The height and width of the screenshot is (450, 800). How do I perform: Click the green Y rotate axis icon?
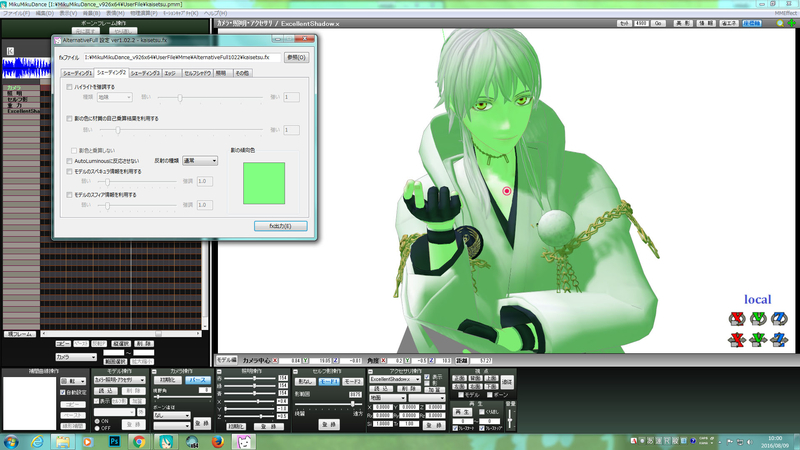tap(758, 318)
